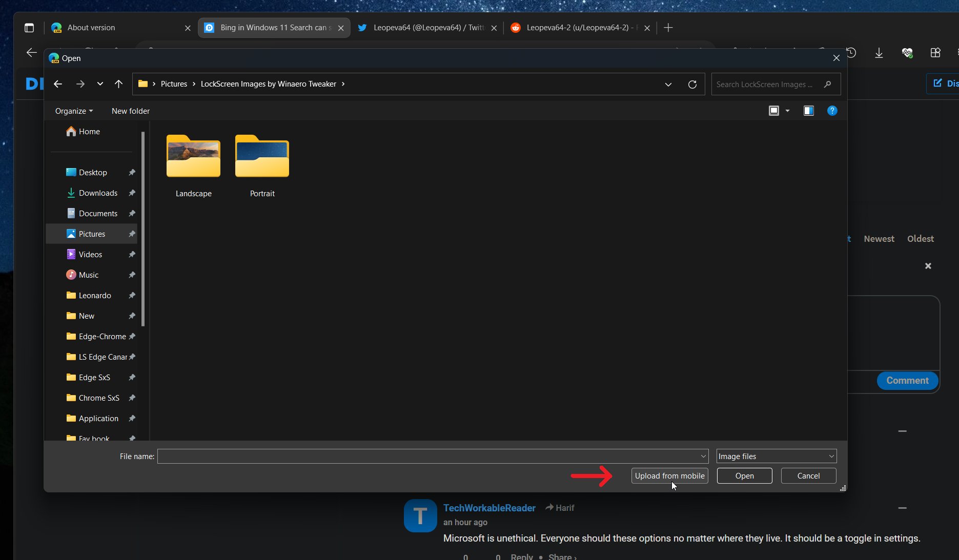959x560 pixels.
Task: Go back in the browser
Action: 32,52
